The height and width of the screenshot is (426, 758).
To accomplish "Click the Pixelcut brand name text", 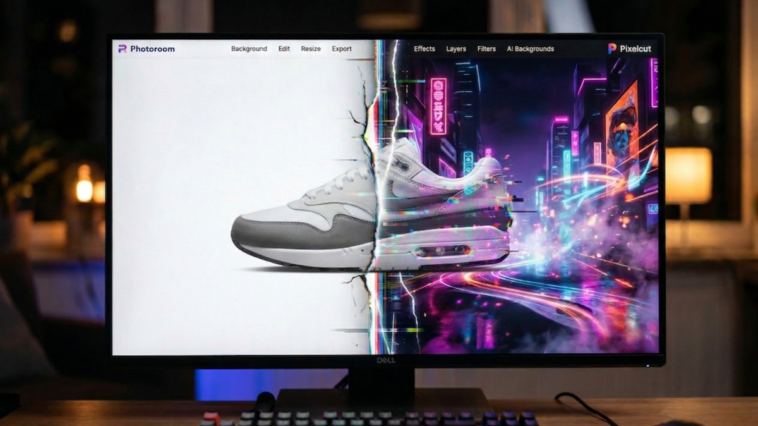I will [x=635, y=48].
